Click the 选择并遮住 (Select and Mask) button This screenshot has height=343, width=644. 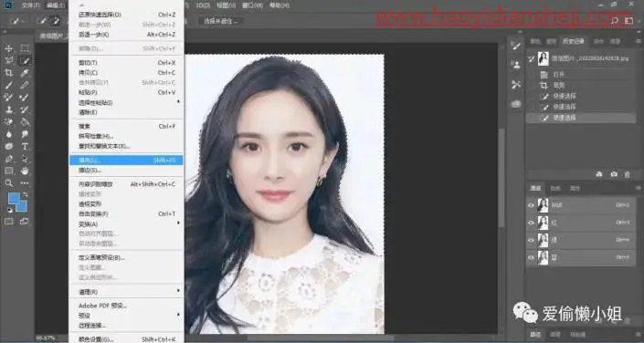click(221, 21)
